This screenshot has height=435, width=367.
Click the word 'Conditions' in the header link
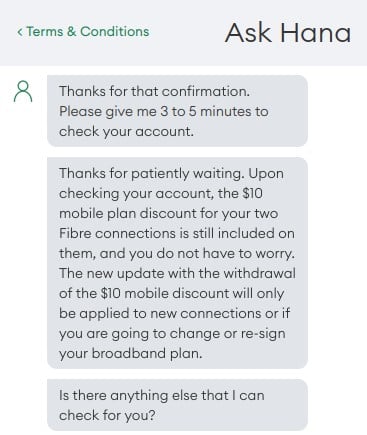point(115,32)
